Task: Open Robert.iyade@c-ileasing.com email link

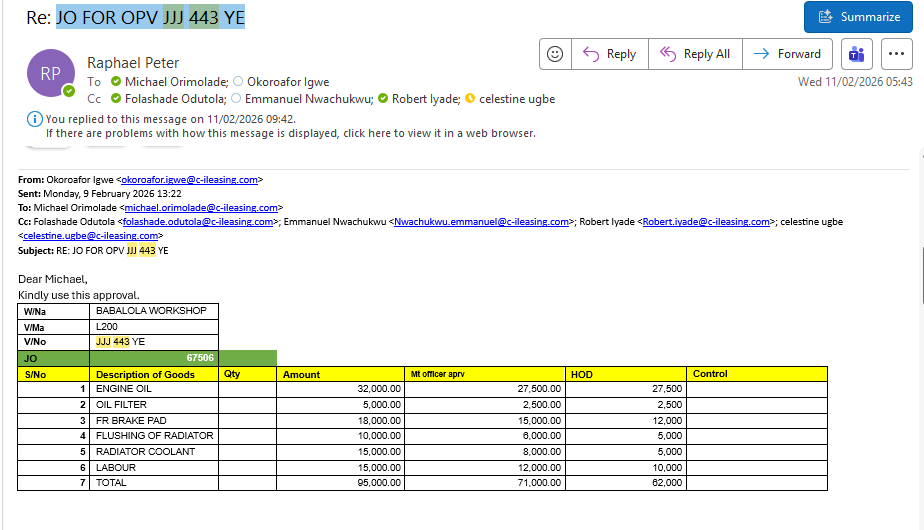Action: tap(706, 222)
